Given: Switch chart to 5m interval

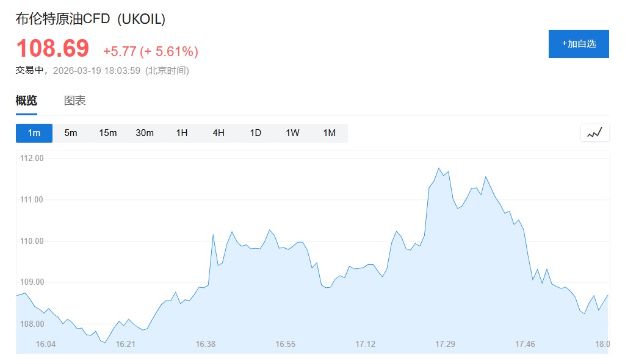Looking at the screenshot, I should coord(71,133).
